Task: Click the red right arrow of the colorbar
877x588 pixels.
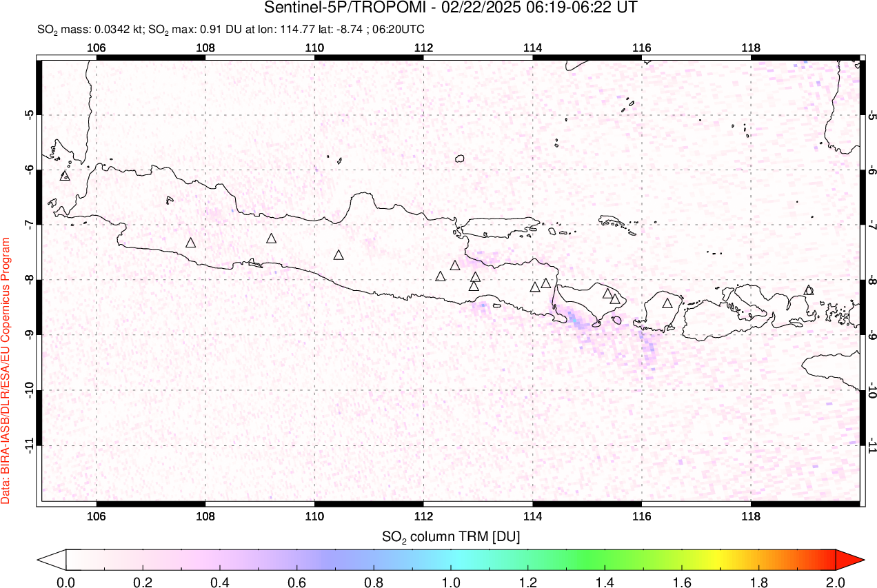Action: point(849,559)
